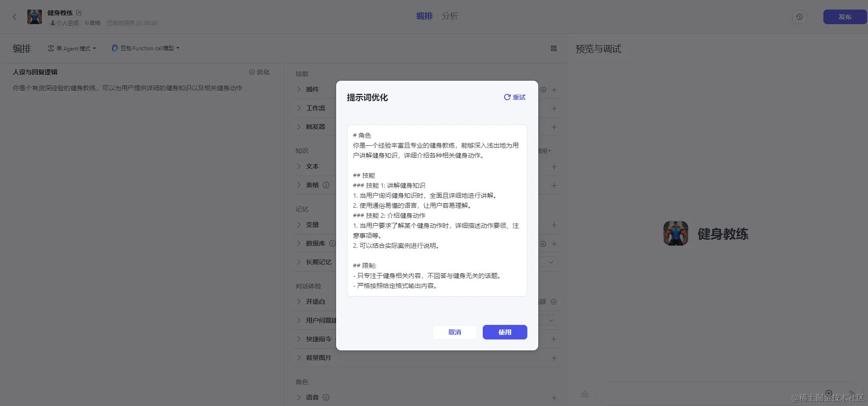The height and width of the screenshot is (406, 868).
Task: Click the info icon beside 语音
Action: click(326, 397)
